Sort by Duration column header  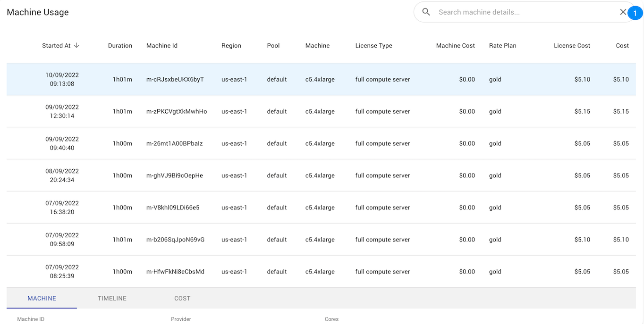(120, 46)
